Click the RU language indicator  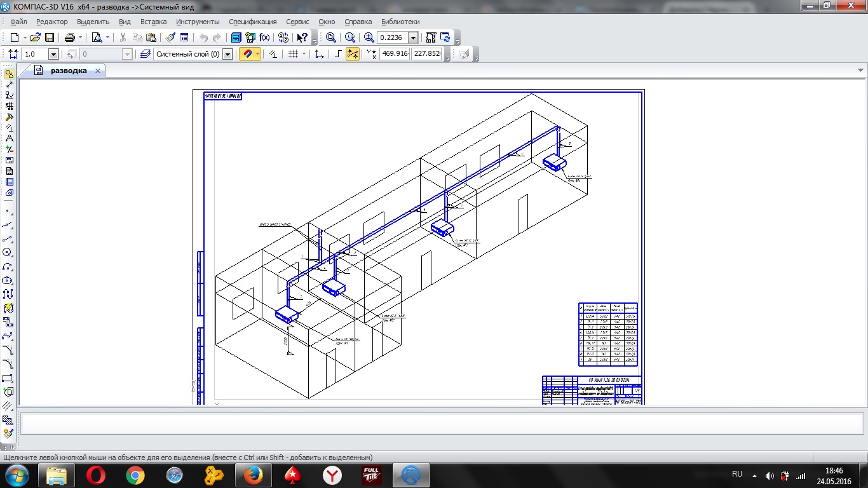click(x=737, y=474)
